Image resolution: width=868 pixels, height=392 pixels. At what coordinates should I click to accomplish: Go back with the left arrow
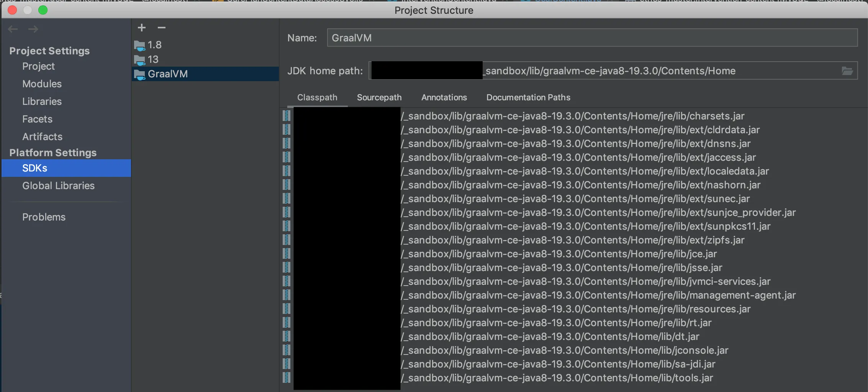pos(13,29)
